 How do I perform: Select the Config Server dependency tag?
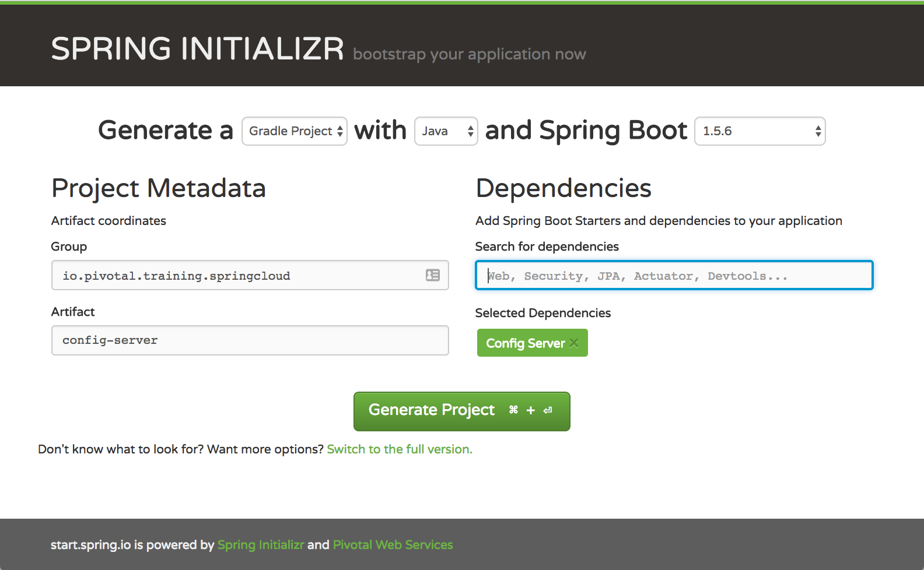click(533, 343)
